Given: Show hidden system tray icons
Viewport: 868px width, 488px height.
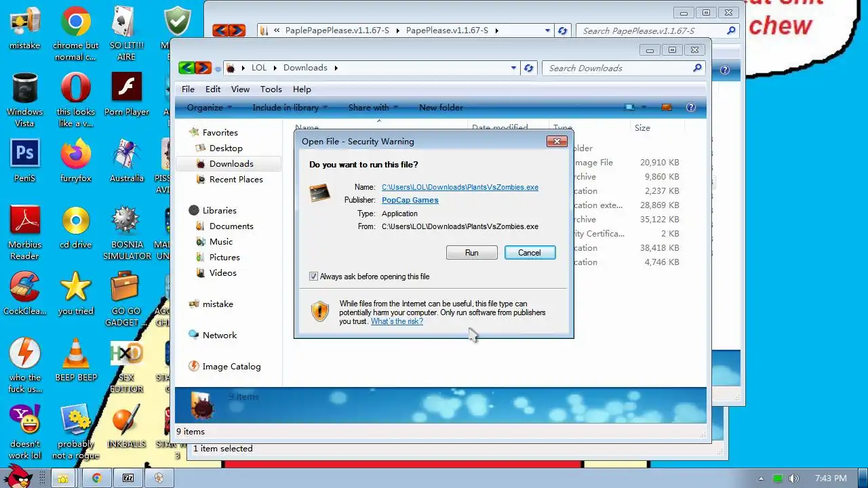Looking at the screenshot, I should click(x=761, y=479).
